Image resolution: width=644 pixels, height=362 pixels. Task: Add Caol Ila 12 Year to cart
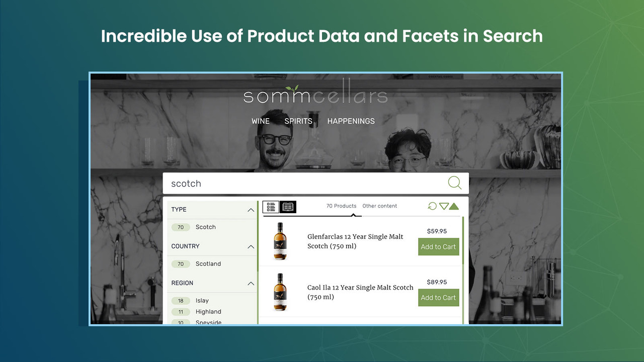coord(438,298)
